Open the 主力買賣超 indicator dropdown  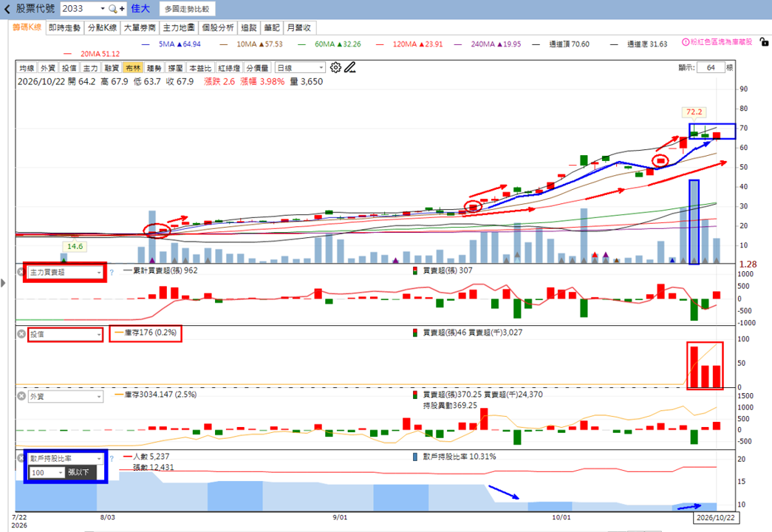65,273
